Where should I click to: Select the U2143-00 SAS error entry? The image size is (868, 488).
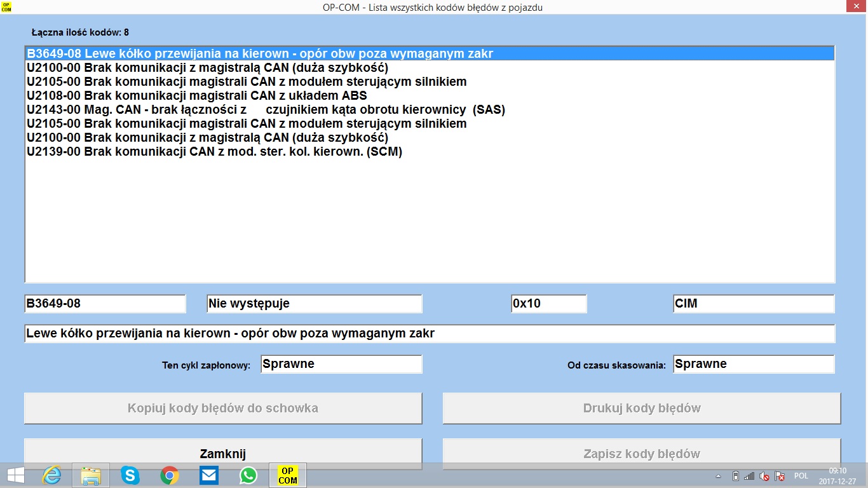(266, 110)
